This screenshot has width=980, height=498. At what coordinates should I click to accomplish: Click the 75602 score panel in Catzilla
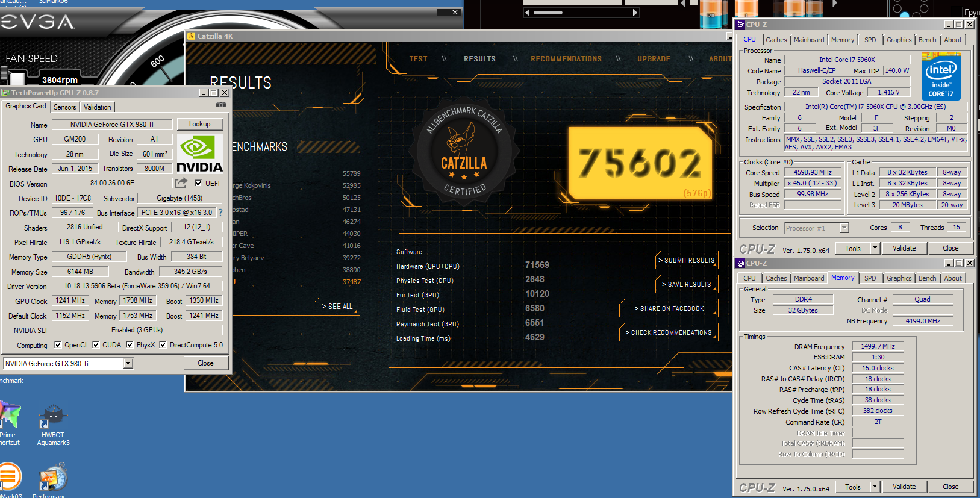pos(641,163)
